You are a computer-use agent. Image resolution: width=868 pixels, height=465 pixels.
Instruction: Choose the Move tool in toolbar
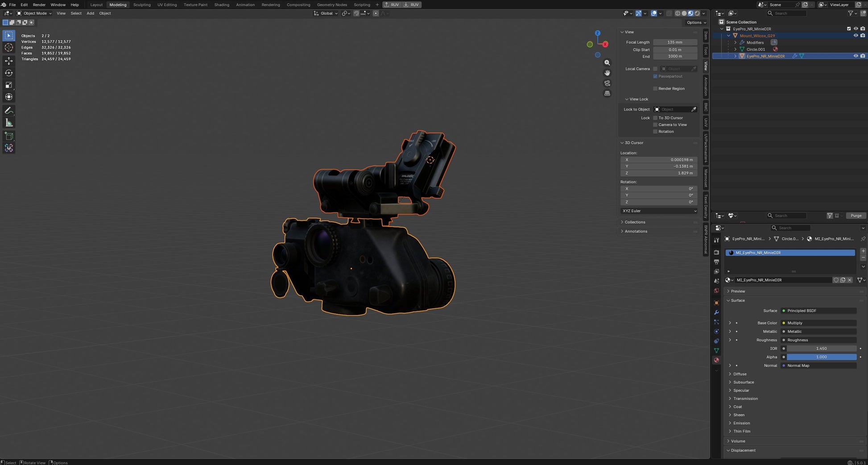click(x=9, y=61)
